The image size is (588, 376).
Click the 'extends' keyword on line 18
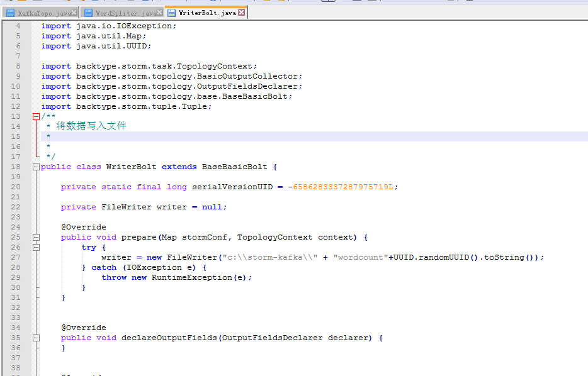(x=179, y=167)
